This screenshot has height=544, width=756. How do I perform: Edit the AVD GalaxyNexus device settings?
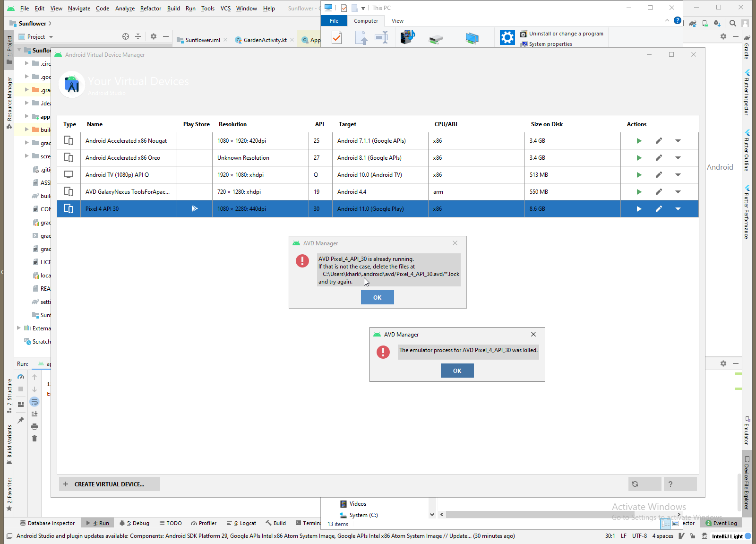[x=659, y=192]
